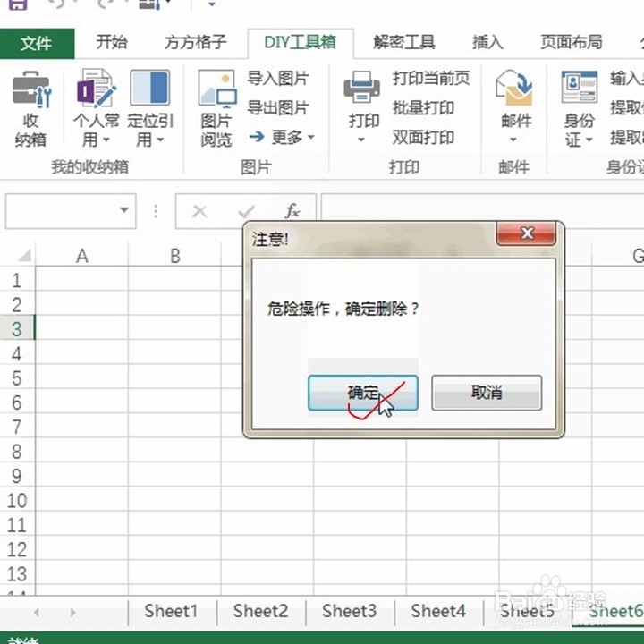Click the previous sheet navigation arrow
644x644 pixels.
pyautogui.click(x=37, y=613)
